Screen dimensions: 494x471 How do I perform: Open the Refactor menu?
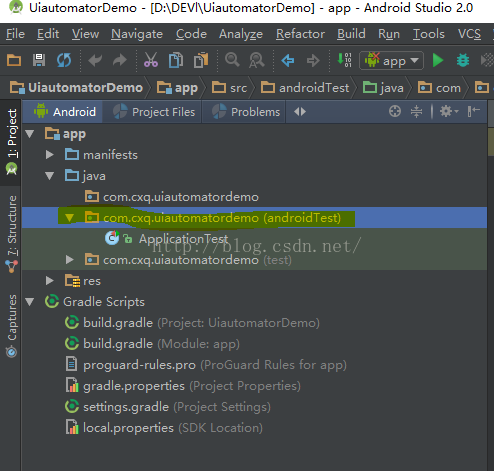click(300, 34)
